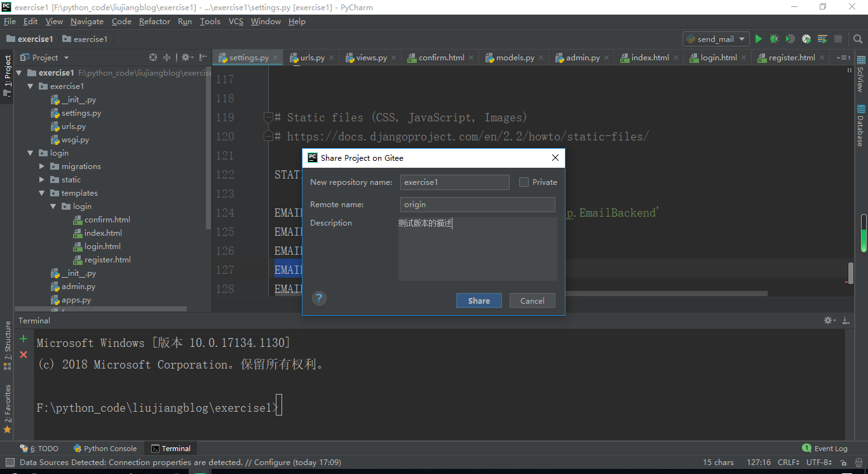This screenshot has width=868, height=474.
Task: Click the editor vertical scrollbar thumb
Action: [851, 273]
